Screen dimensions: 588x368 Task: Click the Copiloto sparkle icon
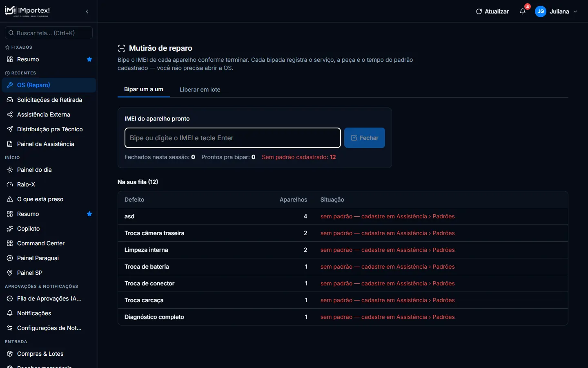10,229
